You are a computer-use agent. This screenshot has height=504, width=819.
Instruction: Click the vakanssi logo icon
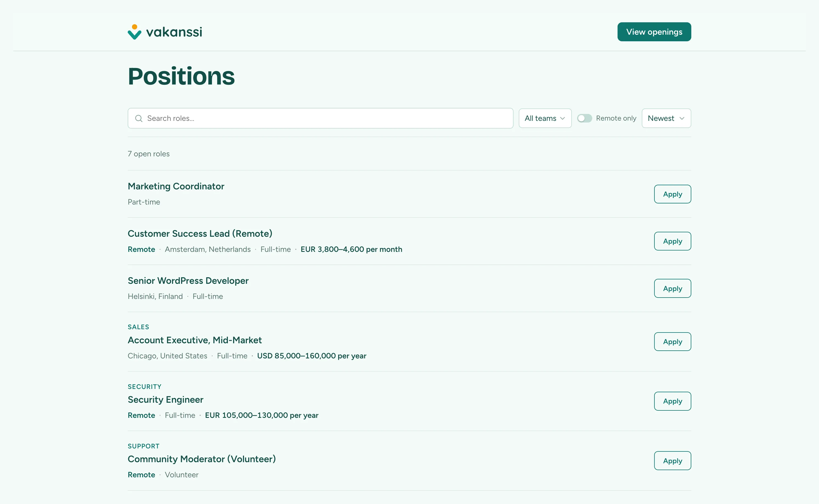tap(134, 32)
